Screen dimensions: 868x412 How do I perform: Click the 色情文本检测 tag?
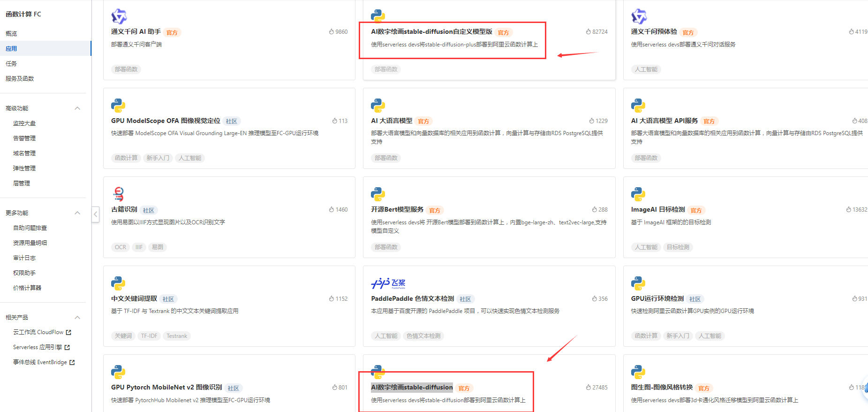(423, 336)
